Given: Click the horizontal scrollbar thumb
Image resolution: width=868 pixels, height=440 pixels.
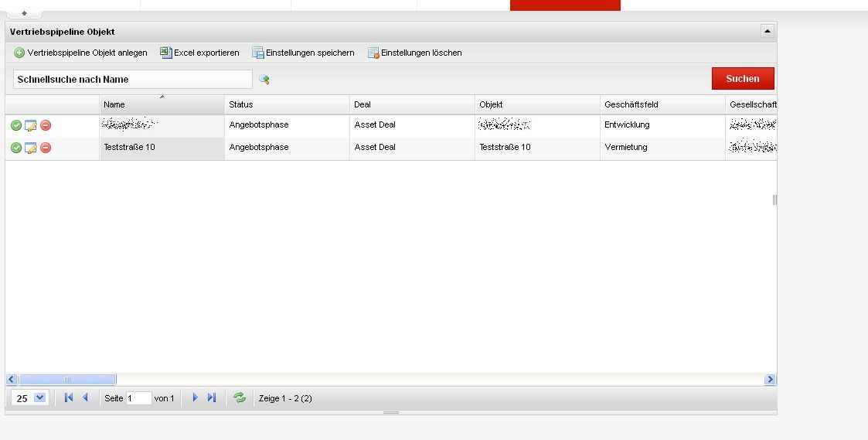Looking at the screenshot, I should click(x=67, y=380).
